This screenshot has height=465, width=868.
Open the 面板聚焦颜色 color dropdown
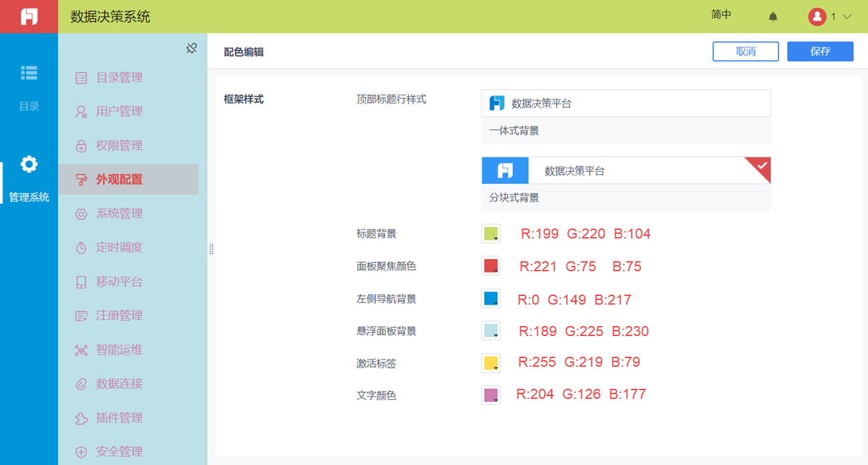491,266
